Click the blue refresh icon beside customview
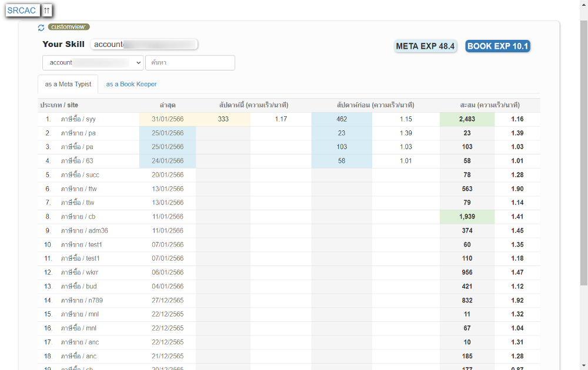Viewport: 588px width, 370px height. [41, 28]
